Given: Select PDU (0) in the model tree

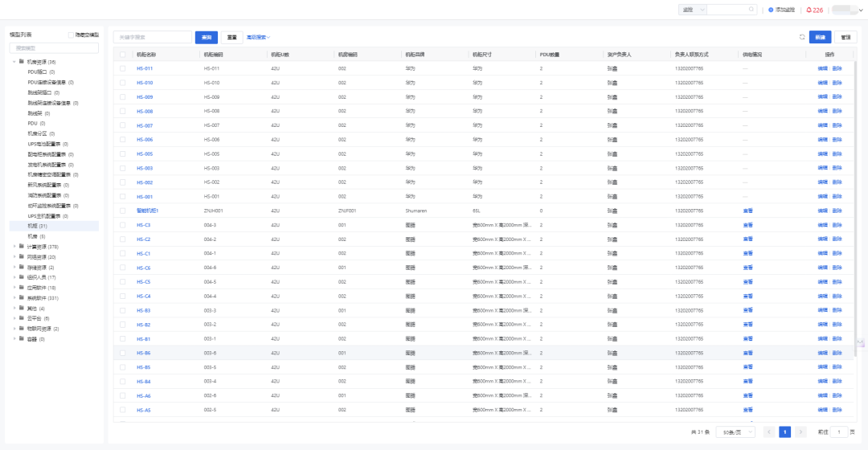Looking at the screenshot, I should tap(36, 124).
